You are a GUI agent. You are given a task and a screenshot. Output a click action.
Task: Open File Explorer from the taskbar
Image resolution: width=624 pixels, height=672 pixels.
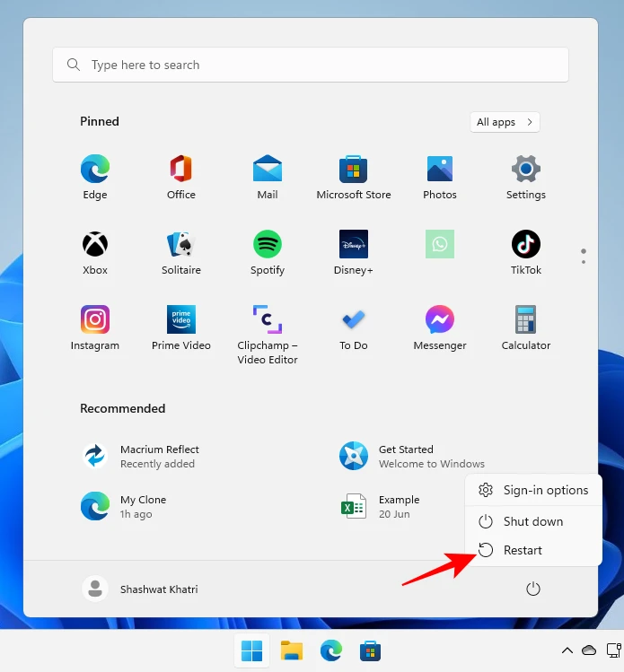tap(292, 650)
